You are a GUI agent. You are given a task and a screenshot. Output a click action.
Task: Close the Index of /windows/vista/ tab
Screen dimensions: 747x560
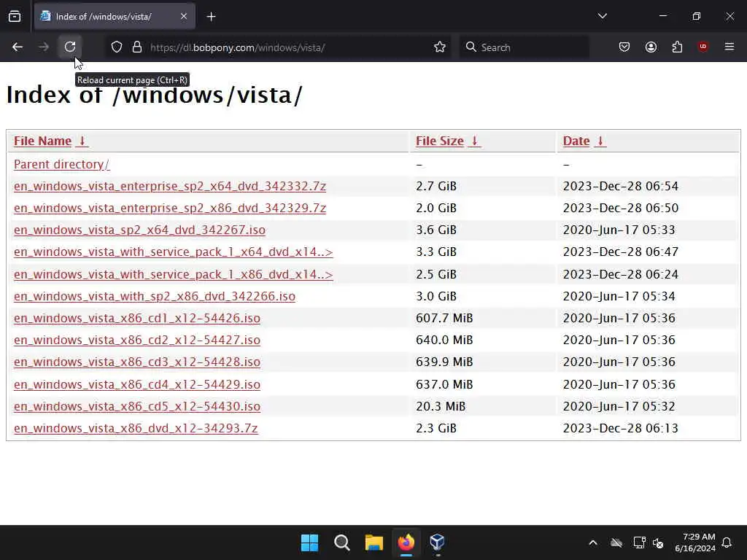click(x=184, y=17)
